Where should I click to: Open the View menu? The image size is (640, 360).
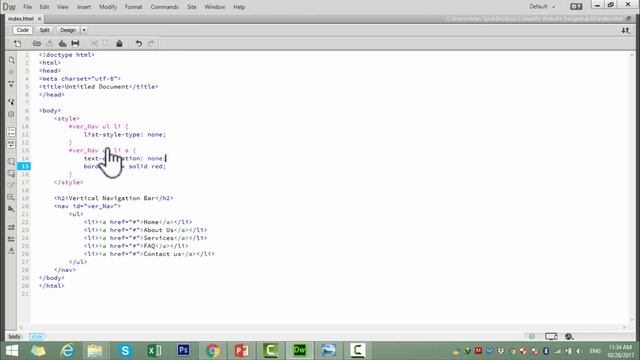(62, 7)
